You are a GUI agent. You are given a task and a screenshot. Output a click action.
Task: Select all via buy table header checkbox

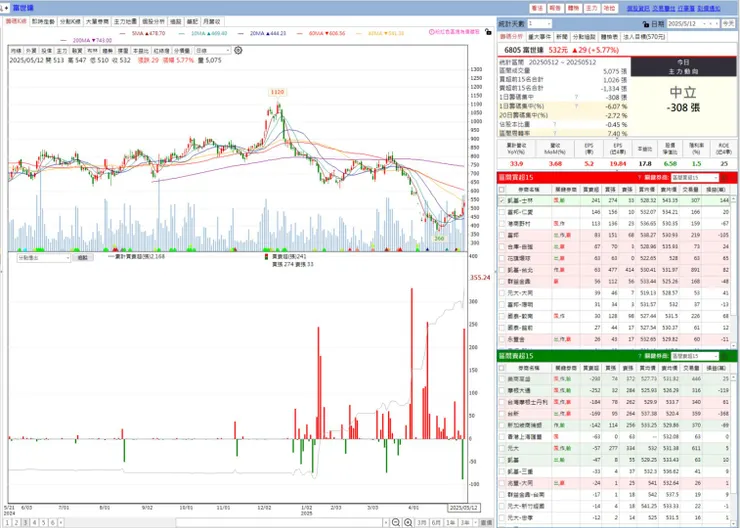click(x=502, y=189)
